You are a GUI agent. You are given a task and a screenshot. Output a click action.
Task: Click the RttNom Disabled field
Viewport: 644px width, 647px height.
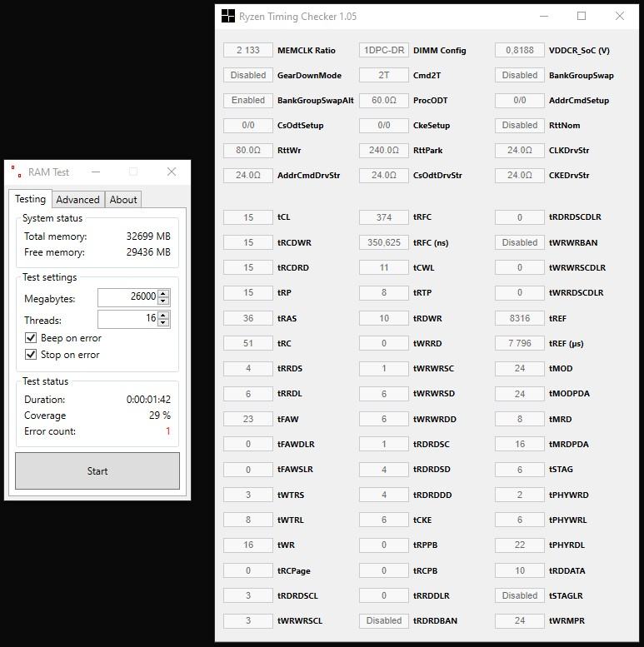click(520, 126)
